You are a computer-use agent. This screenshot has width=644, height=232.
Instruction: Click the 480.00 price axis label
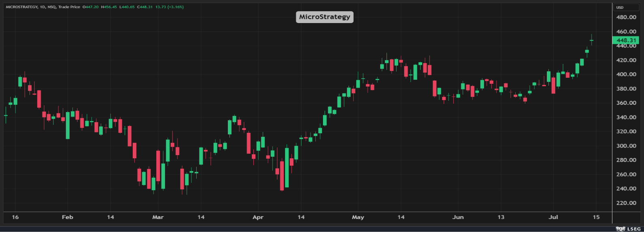click(x=626, y=17)
